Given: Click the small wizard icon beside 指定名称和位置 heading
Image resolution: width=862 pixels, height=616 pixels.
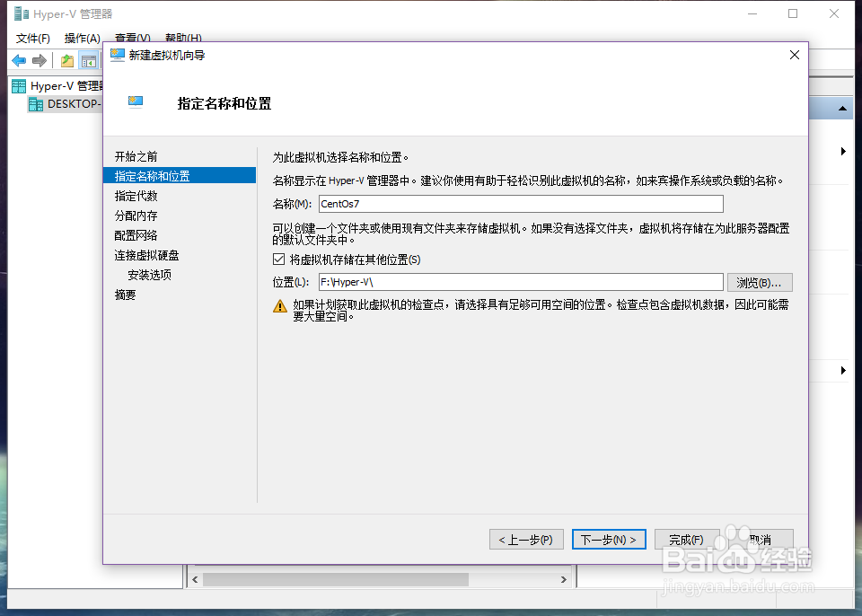Looking at the screenshot, I should [136, 101].
